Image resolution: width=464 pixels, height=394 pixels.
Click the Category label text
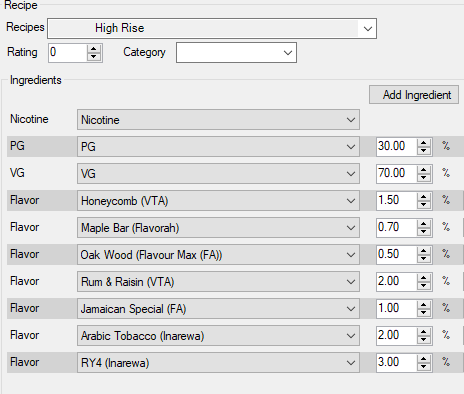(x=144, y=52)
